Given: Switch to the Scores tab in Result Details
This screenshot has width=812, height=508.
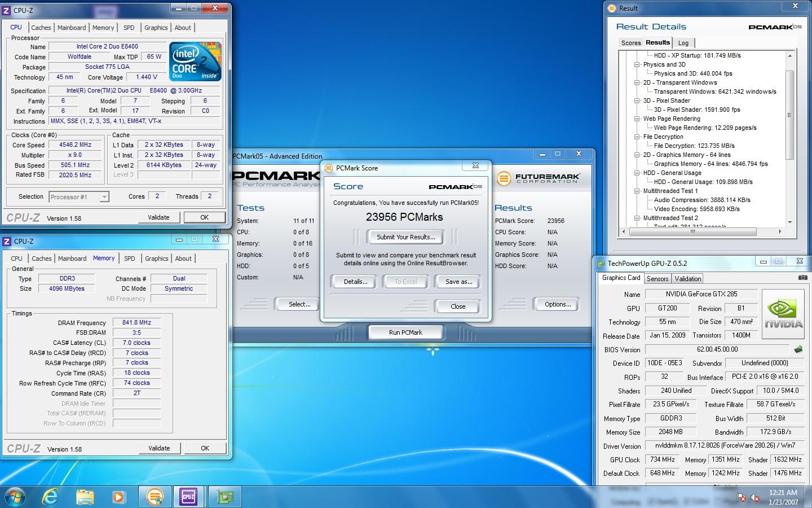Looking at the screenshot, I should [x=631, y=43].
